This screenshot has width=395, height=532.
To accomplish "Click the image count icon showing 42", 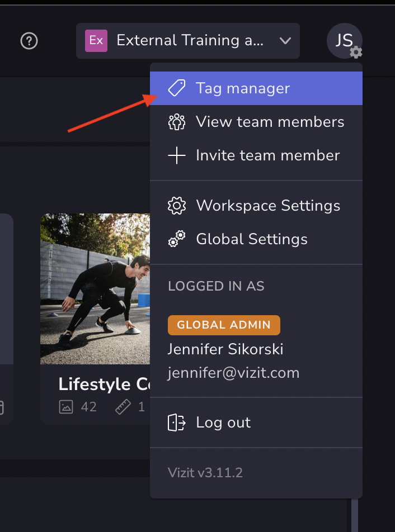I will pyautogui.click(x=66, y=407).
